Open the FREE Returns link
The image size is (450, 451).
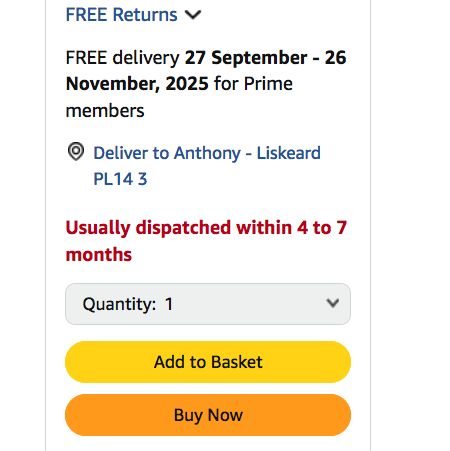(x=121, y=15)
